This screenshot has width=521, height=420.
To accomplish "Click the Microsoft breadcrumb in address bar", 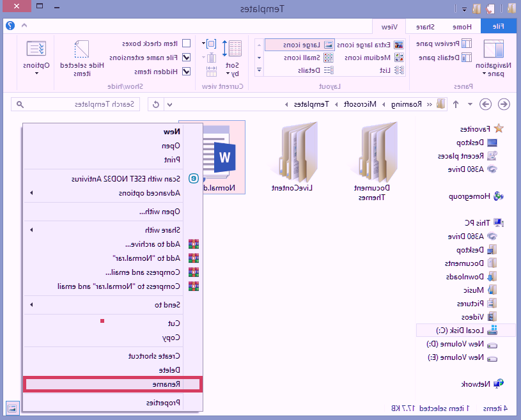I will click(x=360, y=104).
